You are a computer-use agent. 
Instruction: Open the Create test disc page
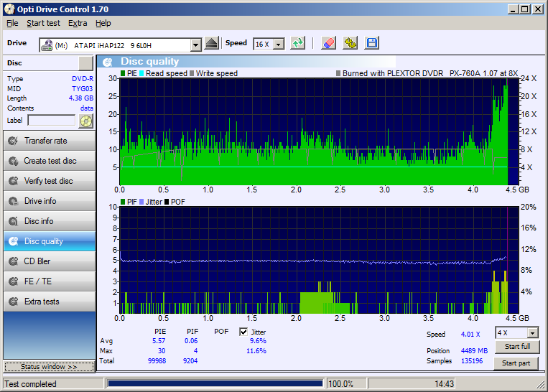tap(50, 161)
